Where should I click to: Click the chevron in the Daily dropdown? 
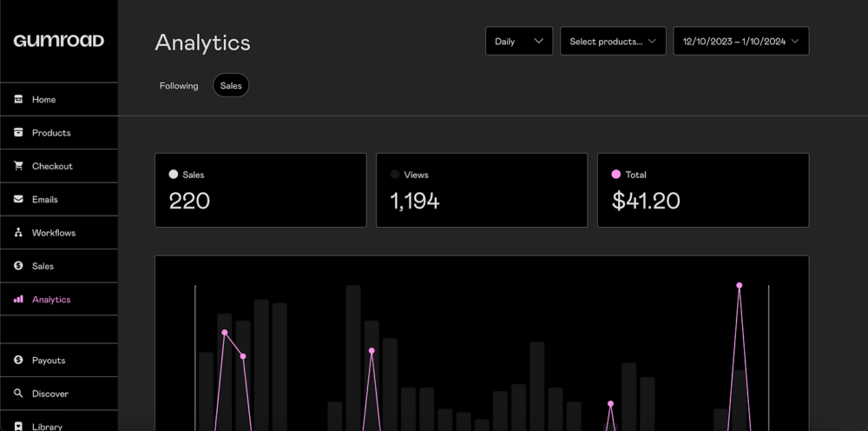point(539,41)
